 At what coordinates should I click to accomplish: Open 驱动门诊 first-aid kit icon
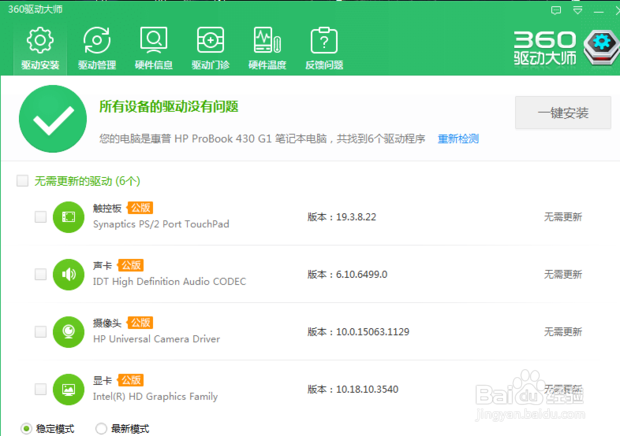coord(210,48)
